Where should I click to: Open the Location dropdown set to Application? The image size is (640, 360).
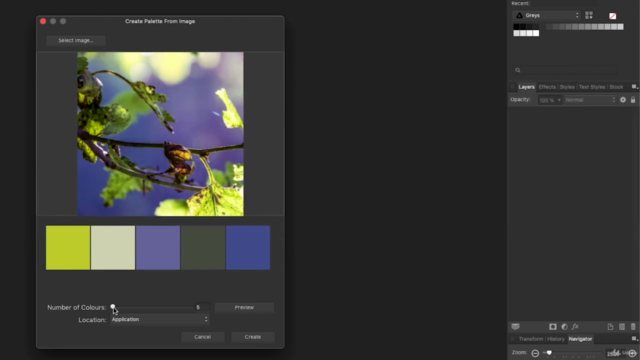pyautogui.click(x=160, y=320)
